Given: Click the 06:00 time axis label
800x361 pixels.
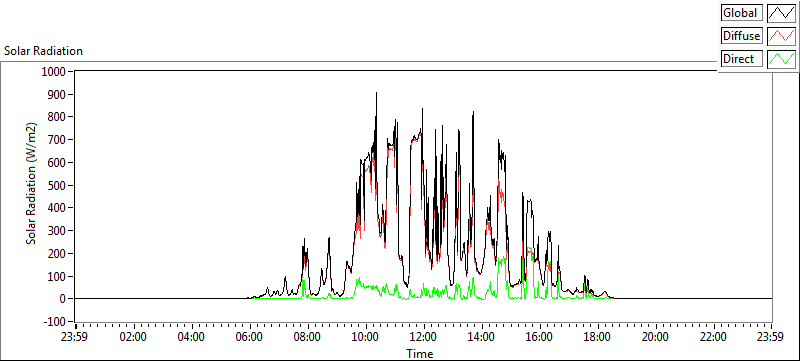Looking at the screenshot, I should [250, 337].
